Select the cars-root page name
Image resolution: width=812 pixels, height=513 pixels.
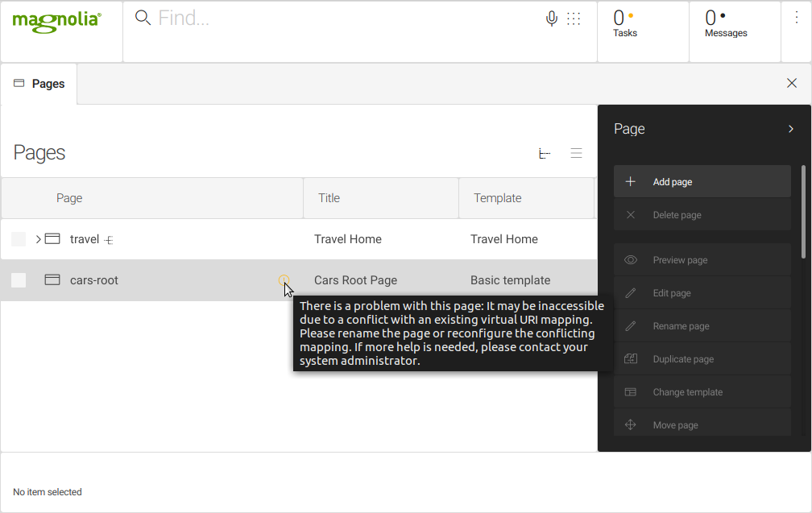tap(94, 280)
